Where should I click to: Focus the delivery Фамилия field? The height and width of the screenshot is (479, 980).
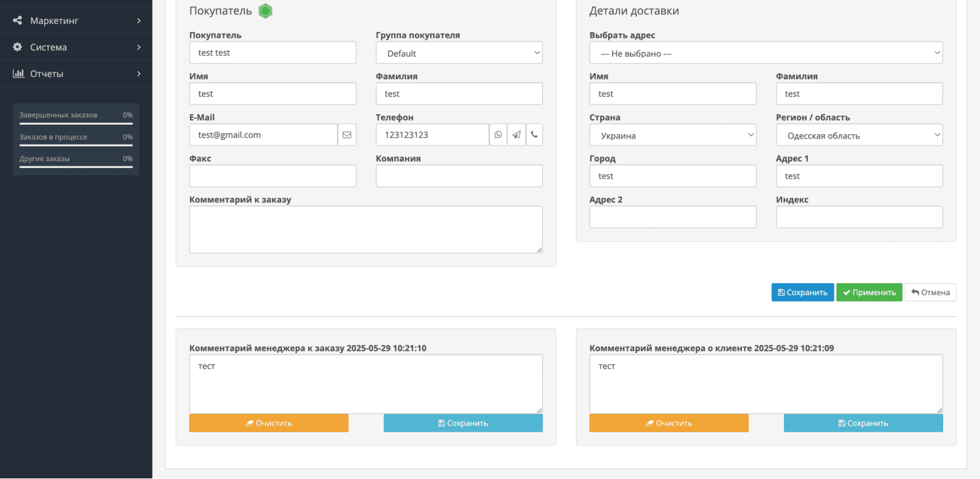pyautogui.click(x=859, y=94)
